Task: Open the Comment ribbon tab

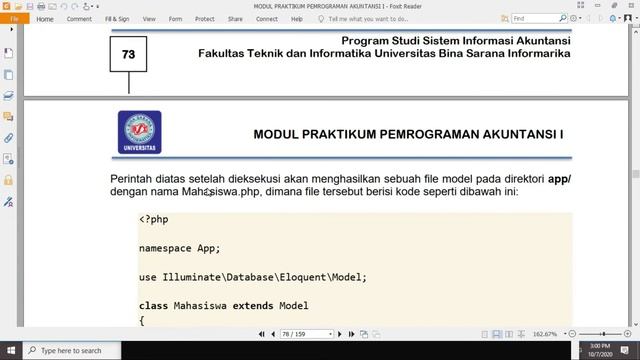Action: pyautogui.click(x=79, y=19)
